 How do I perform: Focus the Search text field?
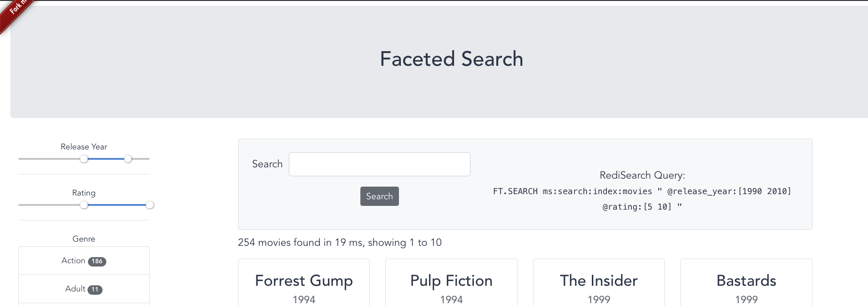tap(379, 165)
